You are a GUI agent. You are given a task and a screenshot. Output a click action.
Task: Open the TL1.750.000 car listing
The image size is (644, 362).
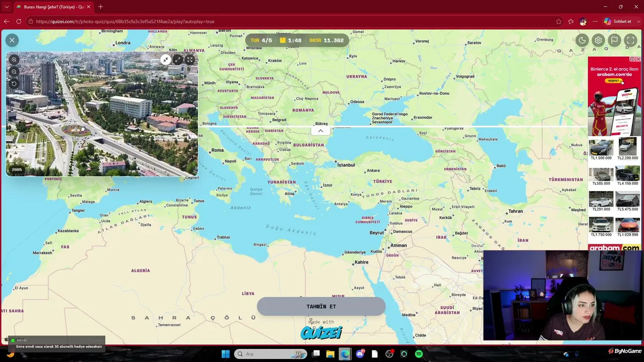click(601, 227)
